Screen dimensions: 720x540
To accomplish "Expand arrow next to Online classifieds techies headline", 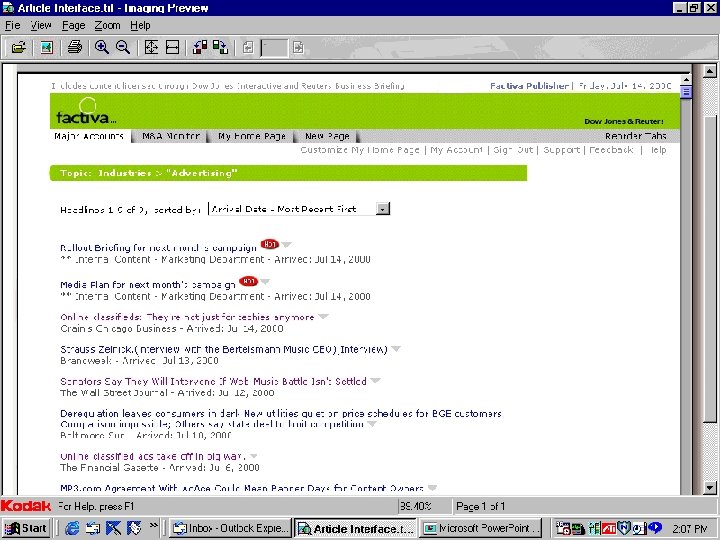I will click(323, 316).
